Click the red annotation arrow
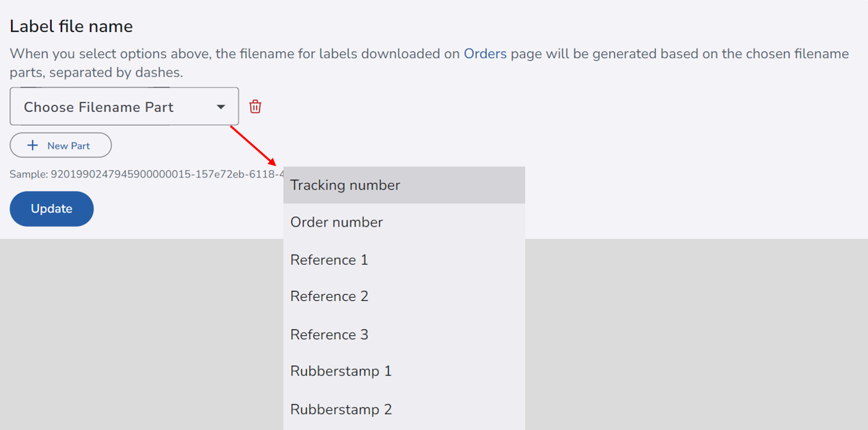The width and height of the screenshot is (868, 430). click(253, 145)
